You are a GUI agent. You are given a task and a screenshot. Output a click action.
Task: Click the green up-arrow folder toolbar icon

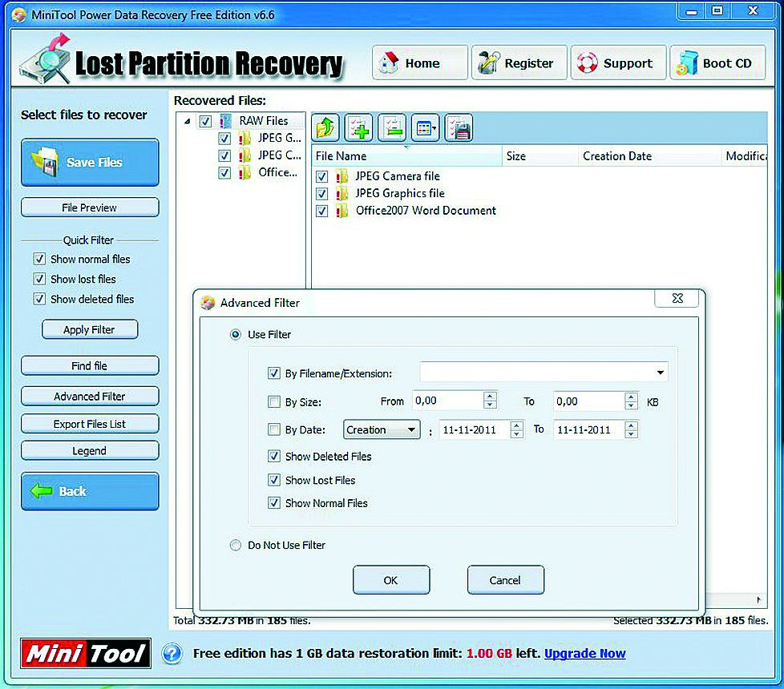click(325, 128)
